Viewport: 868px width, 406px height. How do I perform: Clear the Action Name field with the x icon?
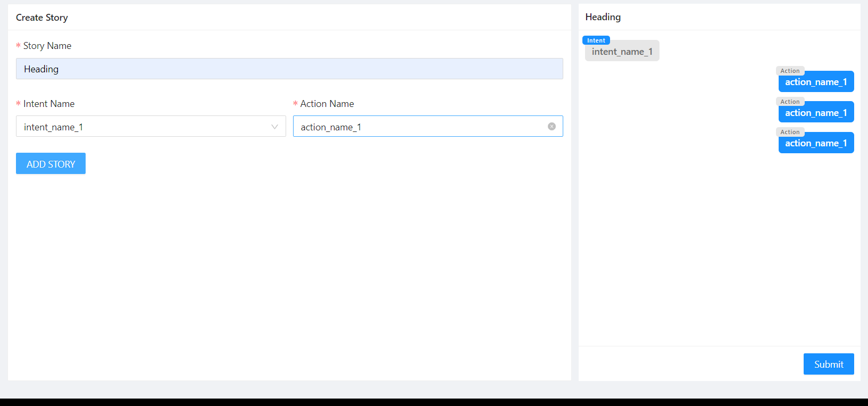552,127
